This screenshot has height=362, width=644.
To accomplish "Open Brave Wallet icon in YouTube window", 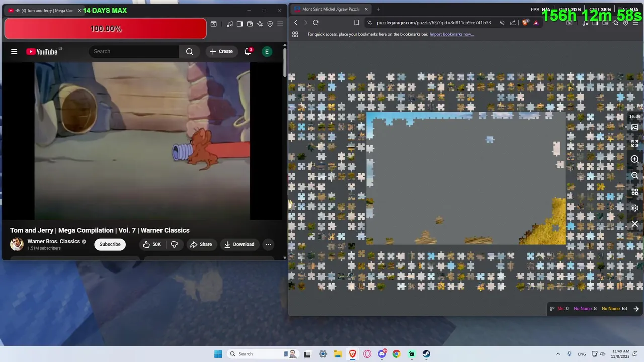I will tap(250, 24).
